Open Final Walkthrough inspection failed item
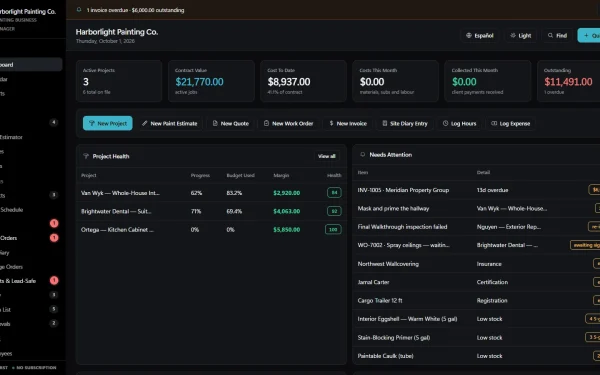The width and height of the screenshot is (600, 375). pos(476,227)
